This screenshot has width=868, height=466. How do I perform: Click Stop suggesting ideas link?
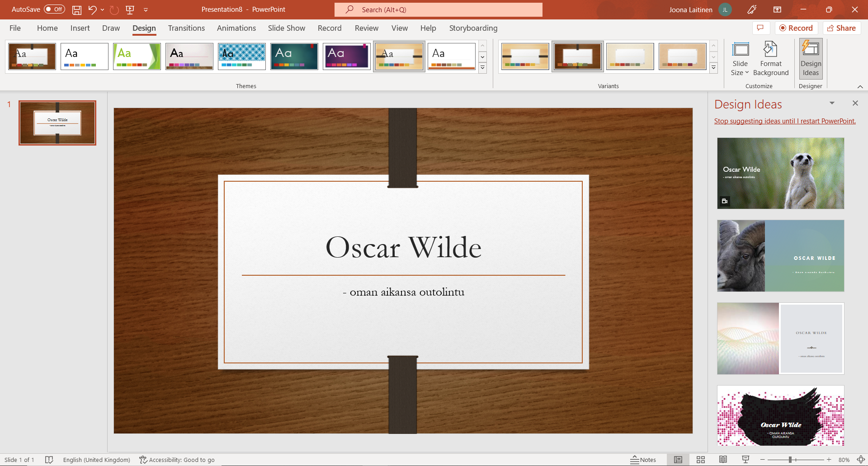coord(784,121)
